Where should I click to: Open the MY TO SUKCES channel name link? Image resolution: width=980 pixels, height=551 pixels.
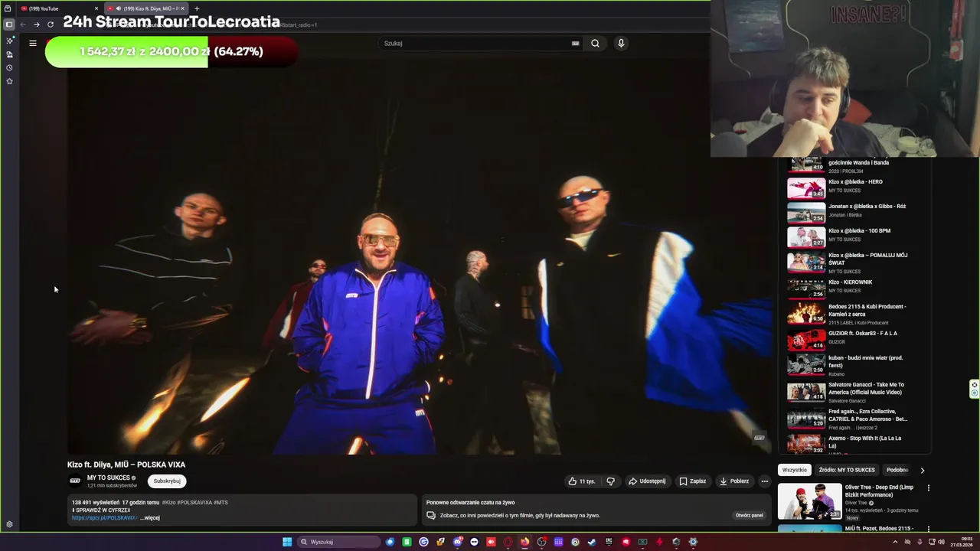(108, 478)
